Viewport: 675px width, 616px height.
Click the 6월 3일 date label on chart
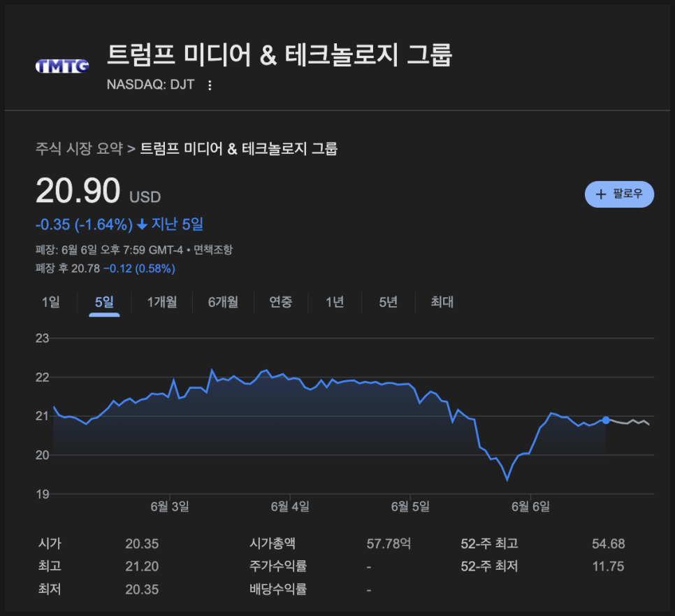click(x=170, y=507)
